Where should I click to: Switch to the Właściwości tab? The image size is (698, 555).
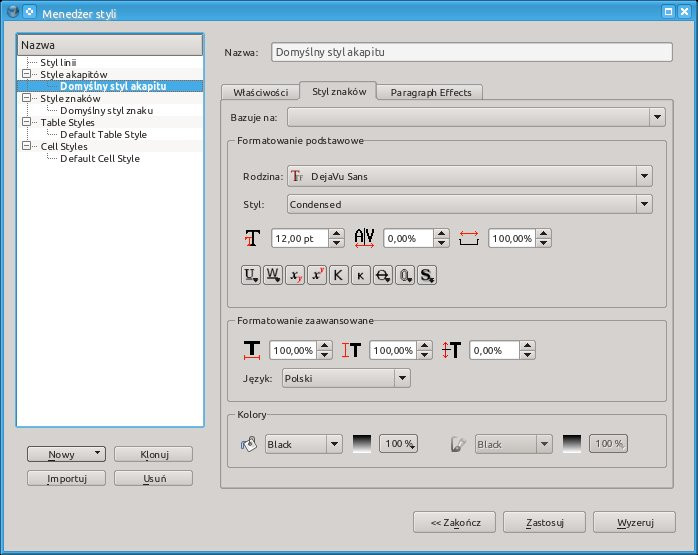tap(260, 92)
